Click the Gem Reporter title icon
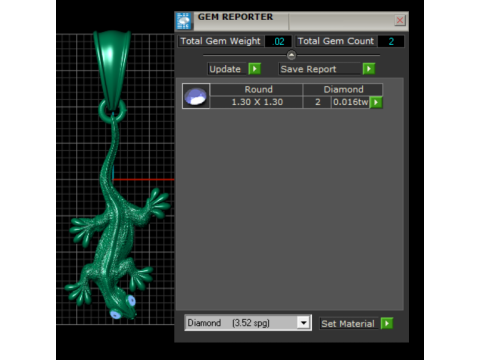Image resolution: width=480 pixels, height=360 pixels. [184, 21]
